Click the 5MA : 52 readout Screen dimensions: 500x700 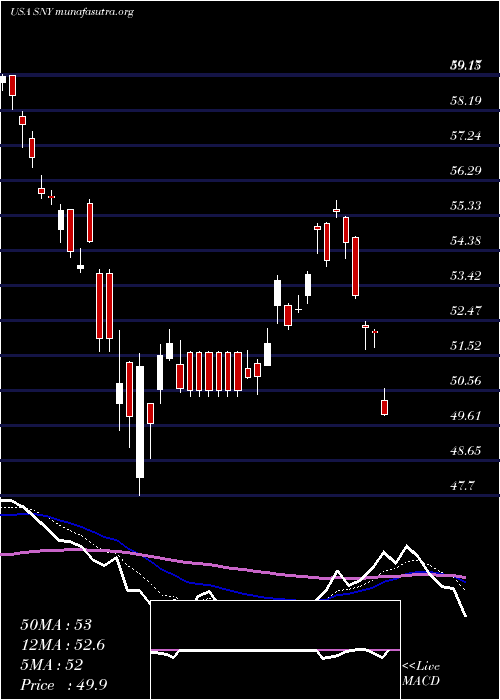tap(52, 666)
